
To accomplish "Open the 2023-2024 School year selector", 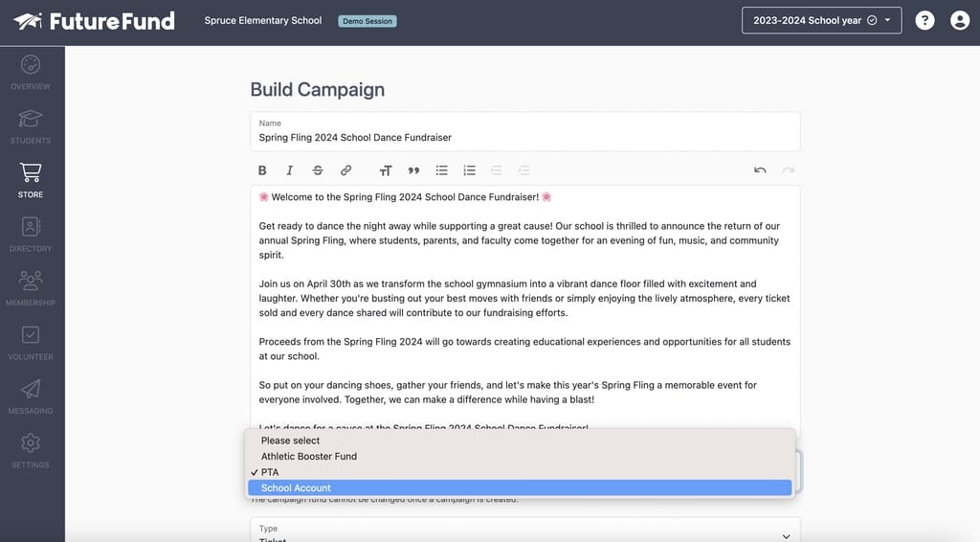I will (x=821, y=21).
